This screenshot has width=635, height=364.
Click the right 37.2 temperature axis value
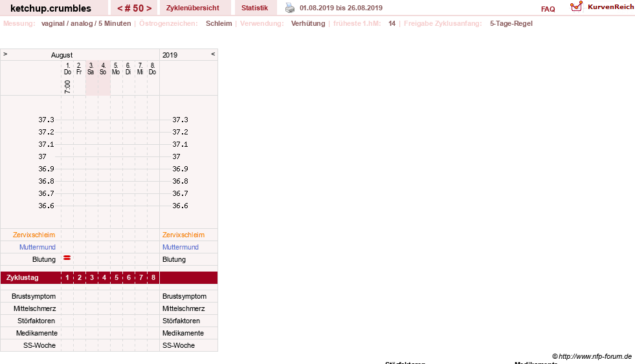[x=180, y=133]
